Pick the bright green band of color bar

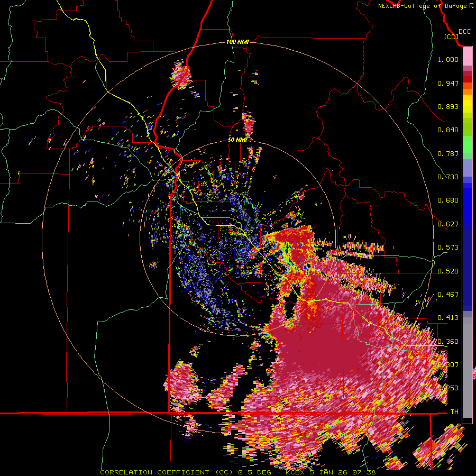coord(467,144)
